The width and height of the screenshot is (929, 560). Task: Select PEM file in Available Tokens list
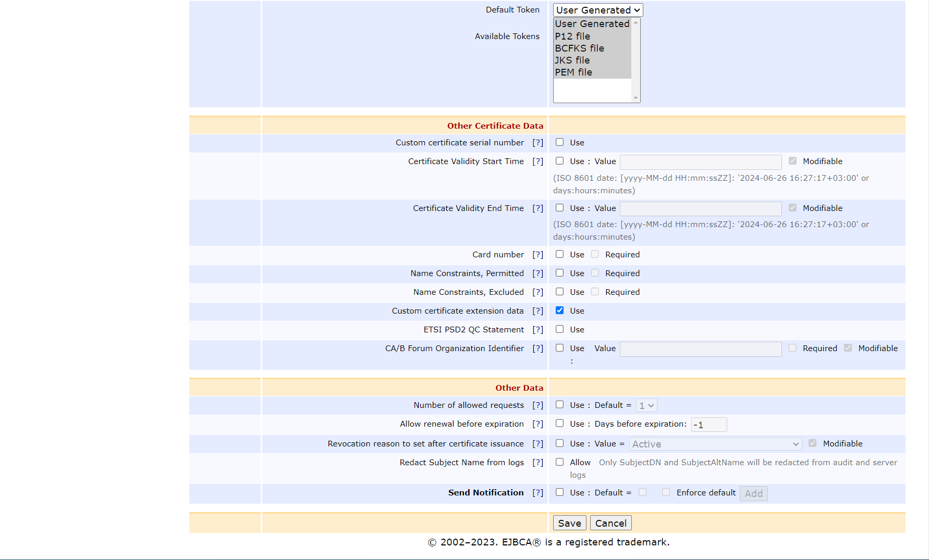tap(573, 72)
